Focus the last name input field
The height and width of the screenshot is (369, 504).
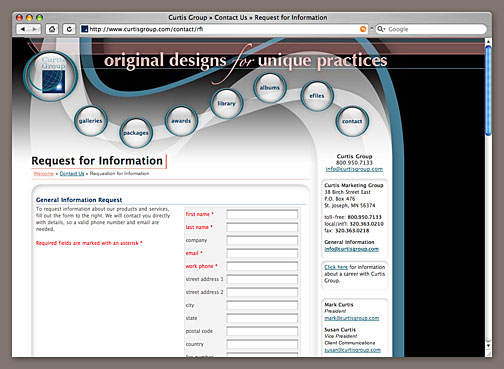click(x=262, y=227)
